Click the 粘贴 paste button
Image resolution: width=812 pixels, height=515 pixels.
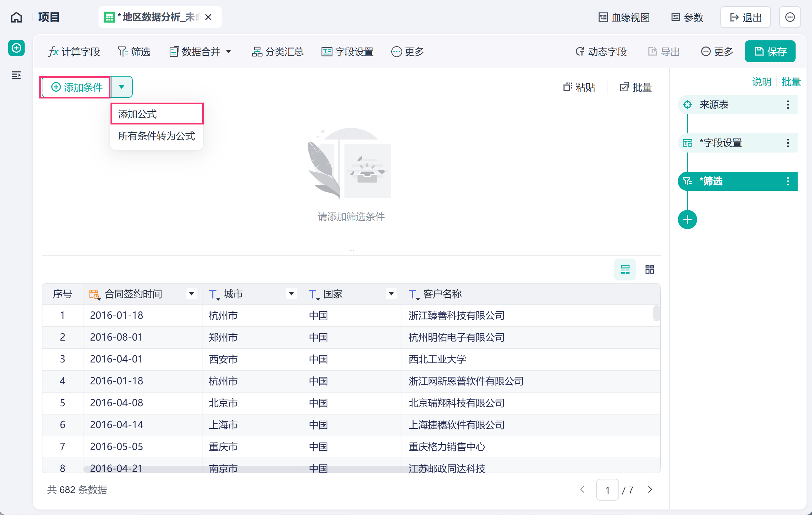pyautogui.click(x=579, y=87)
